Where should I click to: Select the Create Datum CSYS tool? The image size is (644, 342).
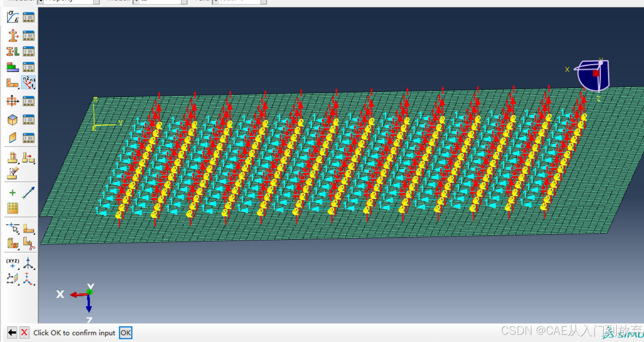click(x=29, y=279)
